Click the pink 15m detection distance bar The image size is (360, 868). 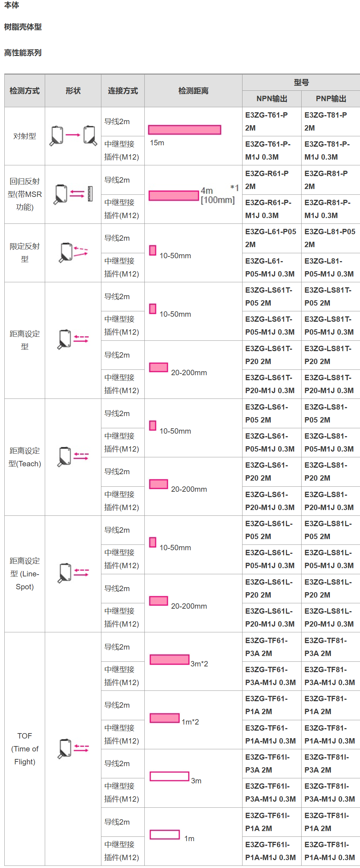(184, 129)
